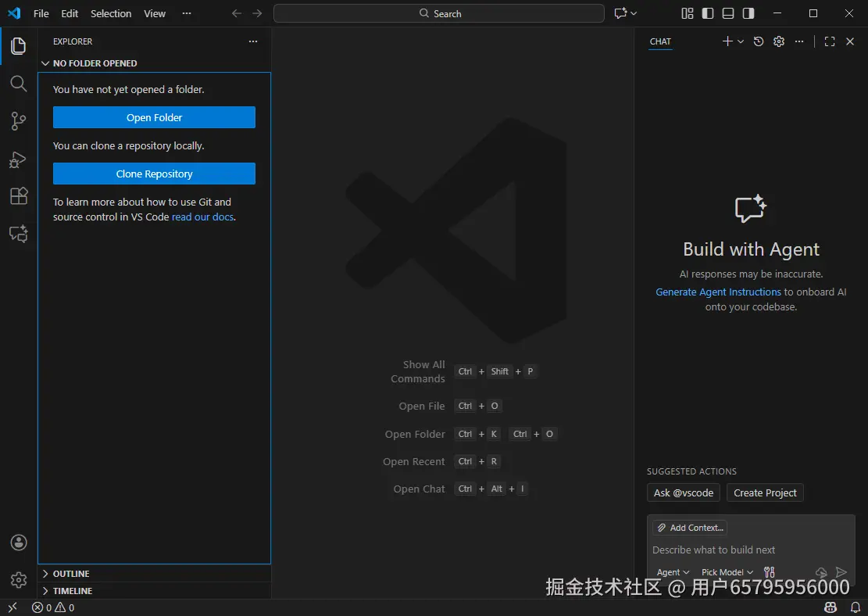
Task: Open the Explorer view in activity bar
Action: tap(18, 46)
